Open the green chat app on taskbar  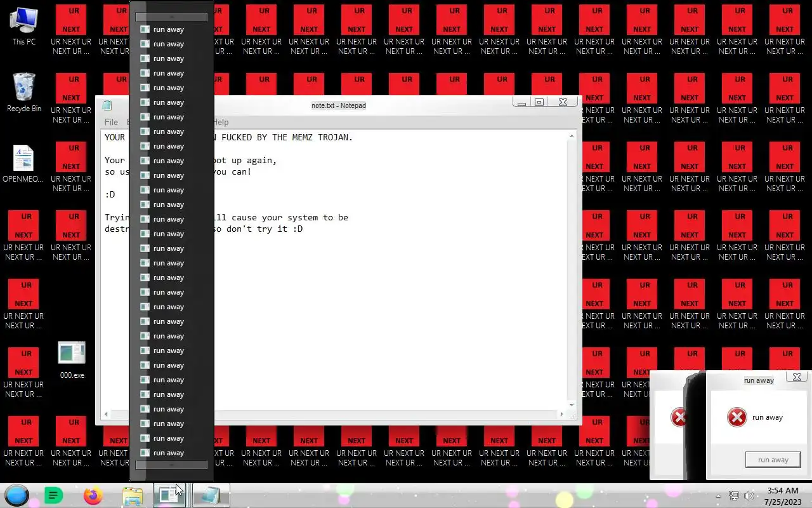tap(53, 495)
